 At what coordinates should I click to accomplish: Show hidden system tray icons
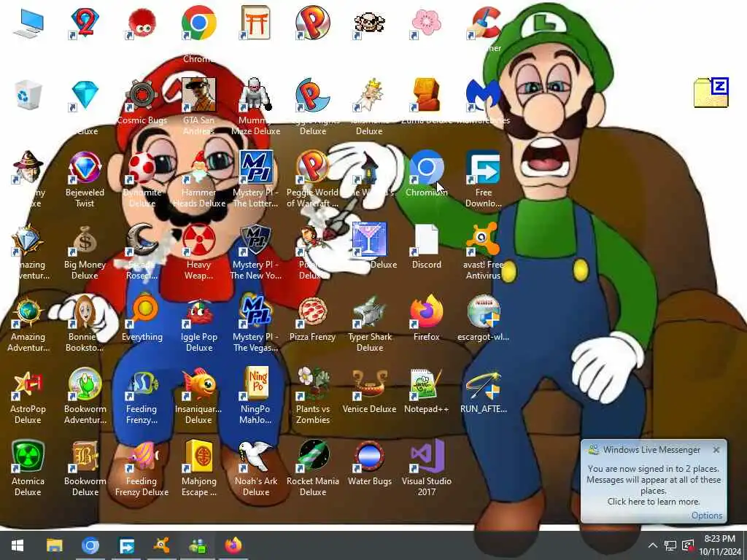point(653,545)
